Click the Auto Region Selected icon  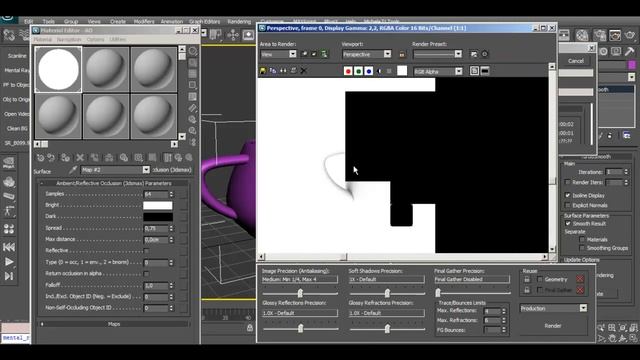pyautogui.click(x=314, y=54)
